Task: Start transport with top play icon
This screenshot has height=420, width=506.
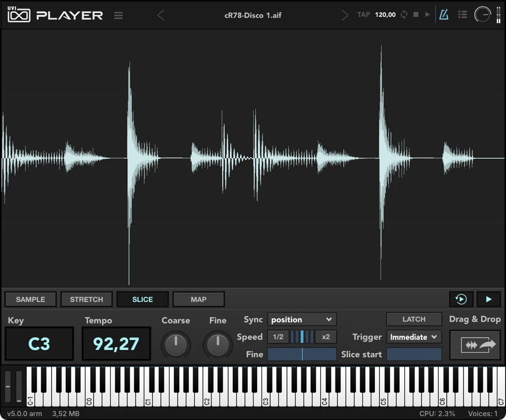Action: point(428,15)
